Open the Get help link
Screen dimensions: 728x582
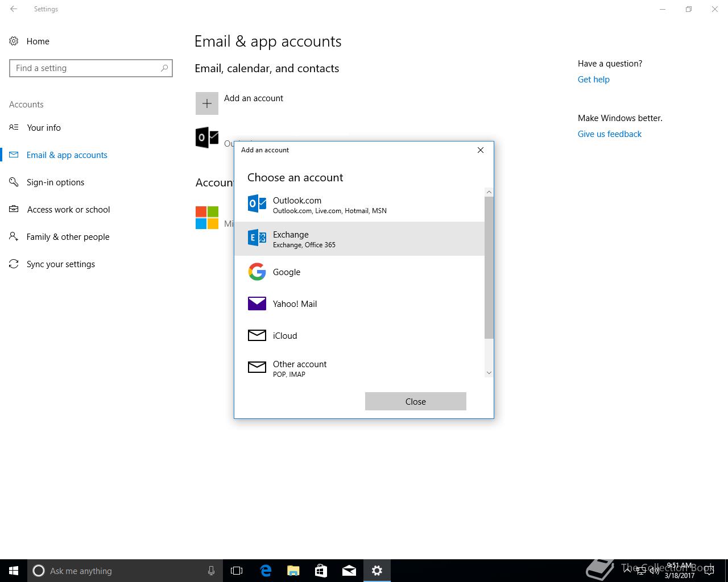[x=593, y=80]
